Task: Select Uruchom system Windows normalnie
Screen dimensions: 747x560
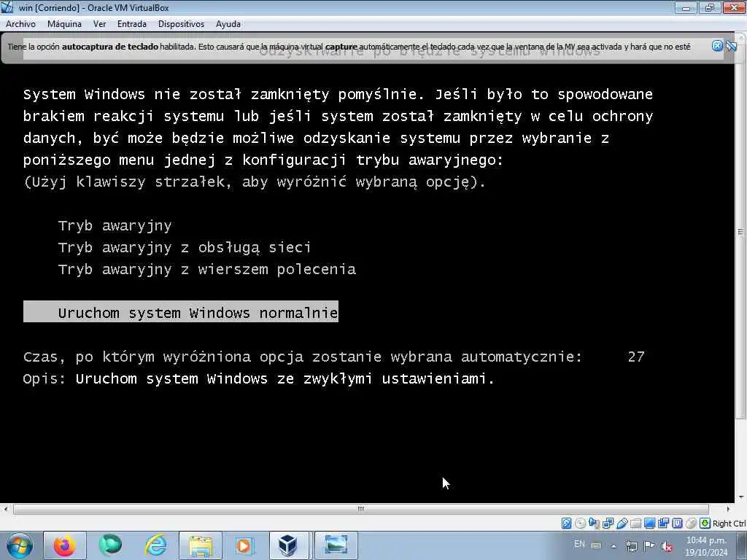Action: 181,311
